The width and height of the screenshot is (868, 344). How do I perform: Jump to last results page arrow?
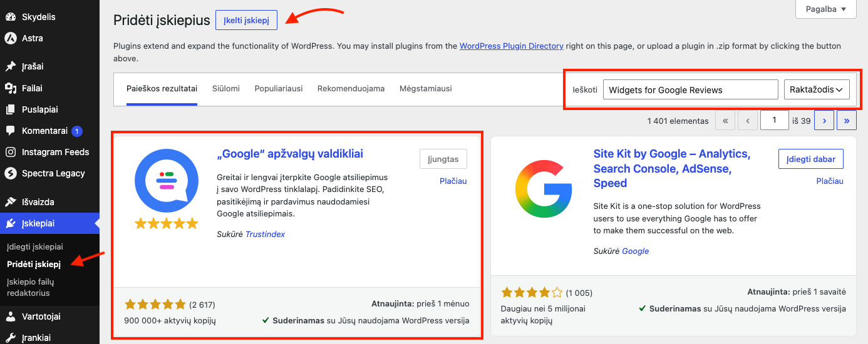pyautogui.click(x=847, y=121)
